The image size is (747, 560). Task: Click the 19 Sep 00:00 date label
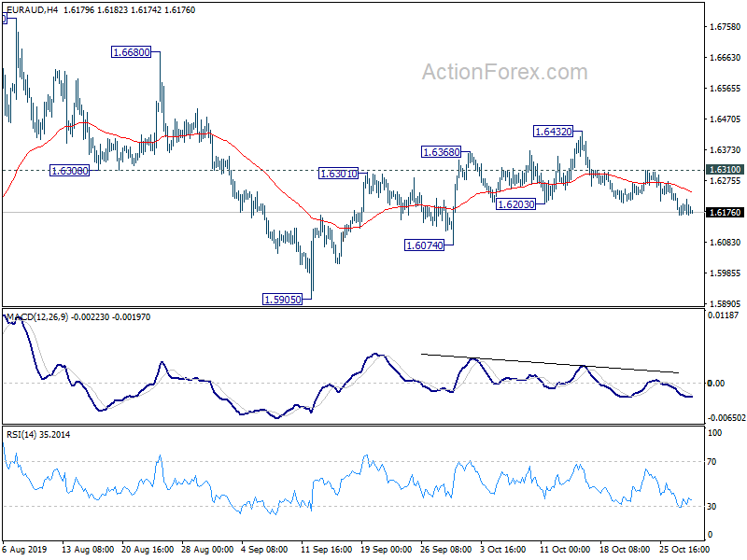387,549
